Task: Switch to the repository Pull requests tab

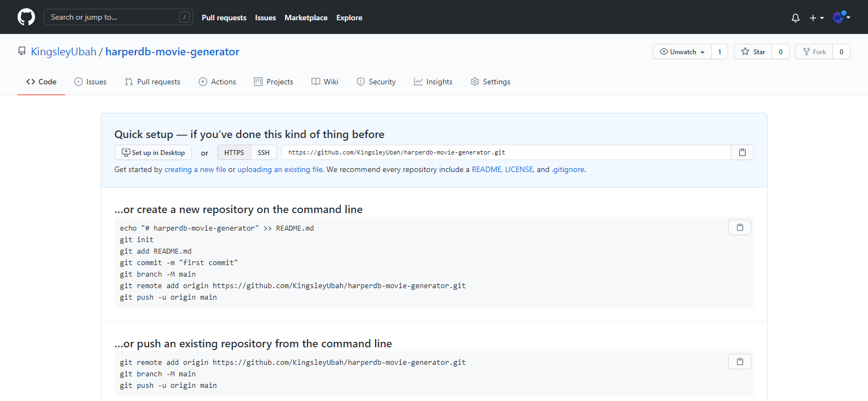Action: tap(152, 82)
